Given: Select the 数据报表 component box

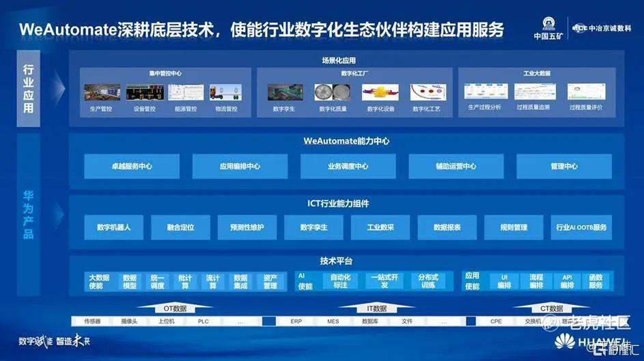Looking at the screenshot, I should (447, 227).
